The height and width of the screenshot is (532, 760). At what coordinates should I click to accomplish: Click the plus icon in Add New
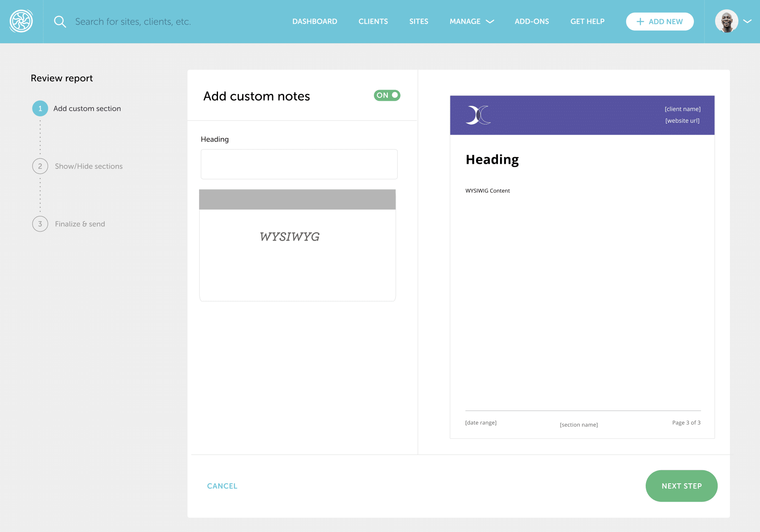(640, 22)
